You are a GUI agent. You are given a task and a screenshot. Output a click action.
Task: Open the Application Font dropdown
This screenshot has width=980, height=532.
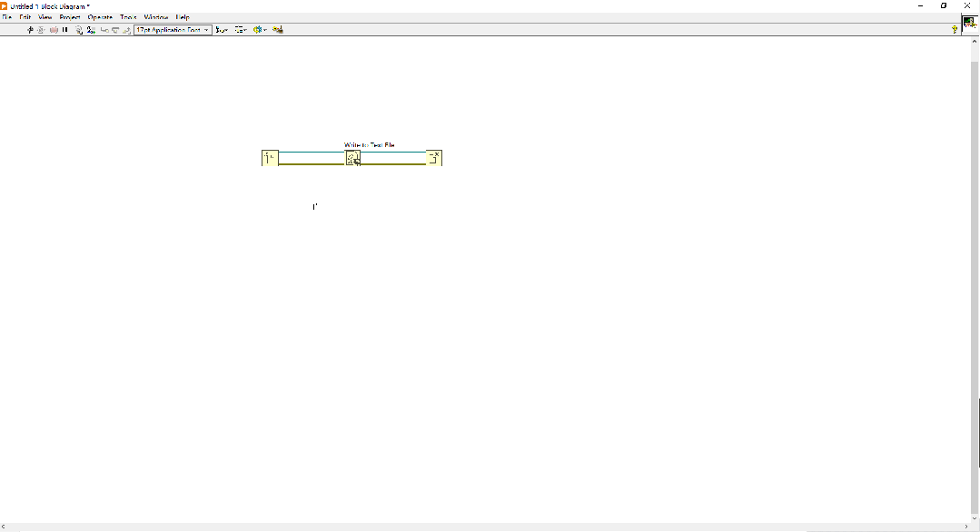point(173,30)
